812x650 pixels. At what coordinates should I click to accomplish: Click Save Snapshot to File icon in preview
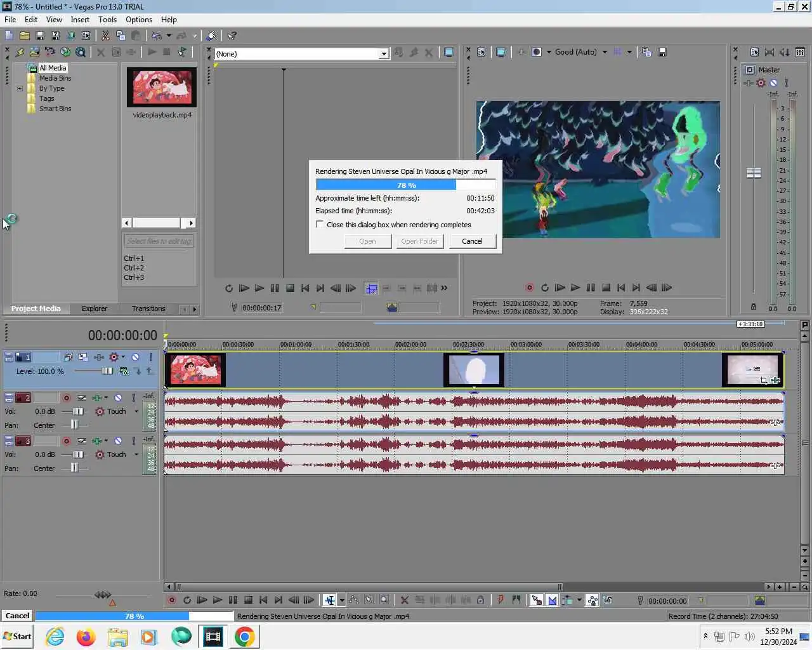point(662,52)
